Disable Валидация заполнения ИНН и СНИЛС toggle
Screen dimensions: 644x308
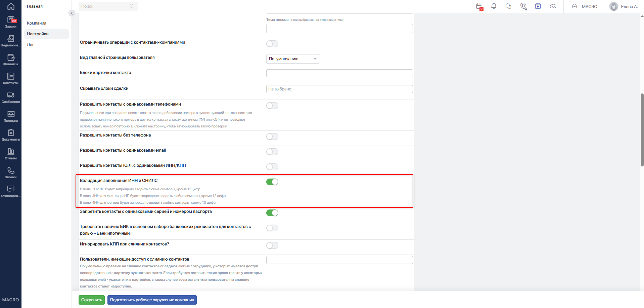point(272,182)
